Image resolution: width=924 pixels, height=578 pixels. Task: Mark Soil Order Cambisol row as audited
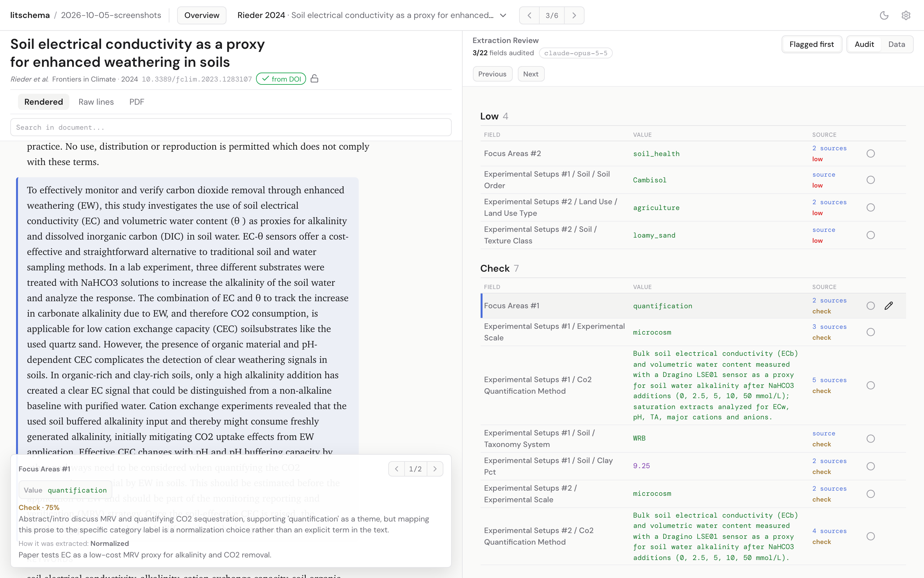pos(870,180)
